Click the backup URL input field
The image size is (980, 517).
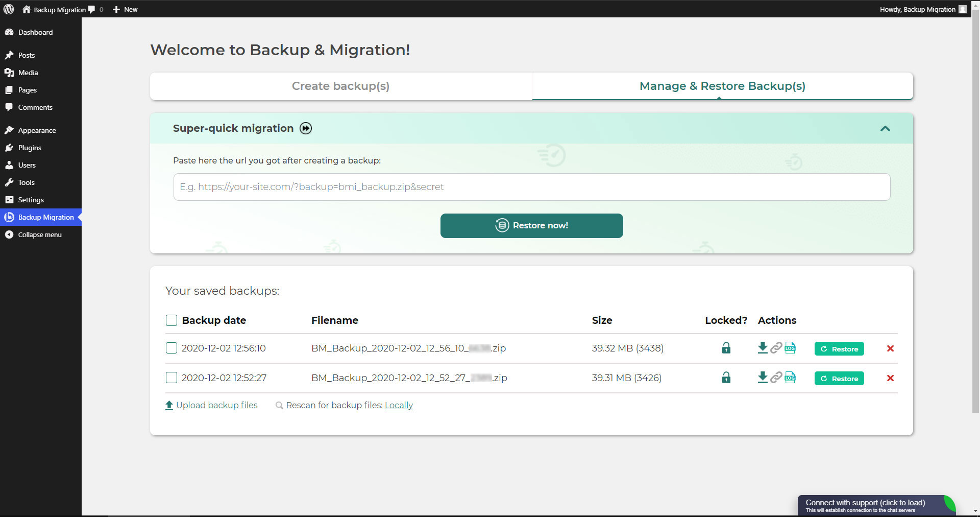click(532, 187)
